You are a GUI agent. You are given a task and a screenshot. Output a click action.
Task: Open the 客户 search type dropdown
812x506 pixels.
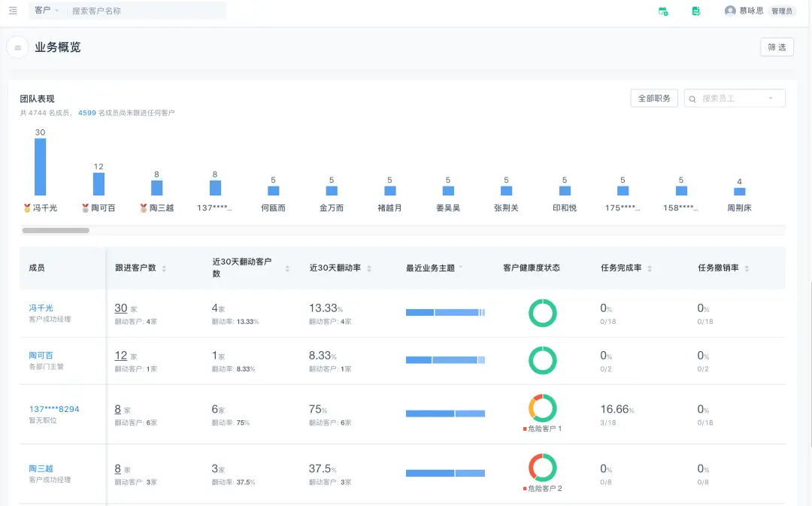coord(47,11)
